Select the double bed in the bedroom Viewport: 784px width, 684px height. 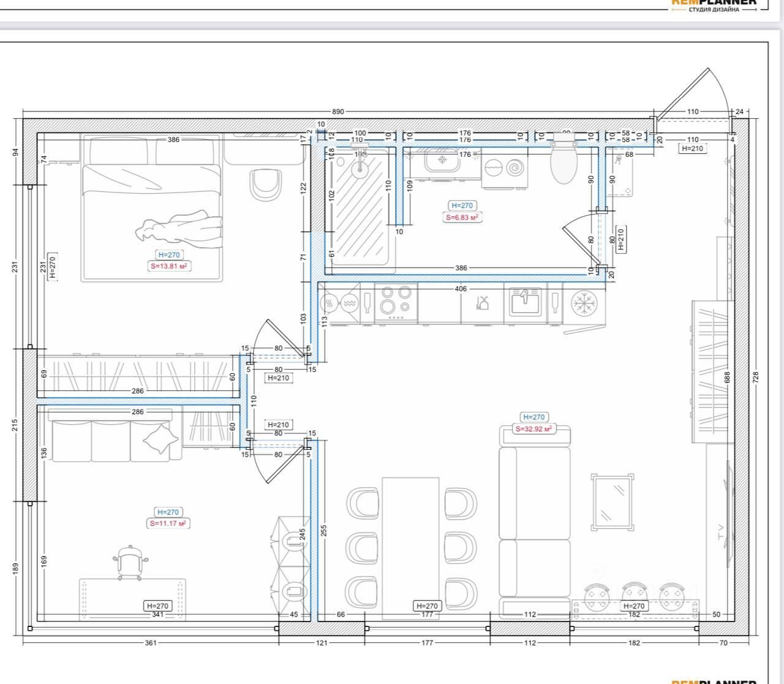coord(151,208)
